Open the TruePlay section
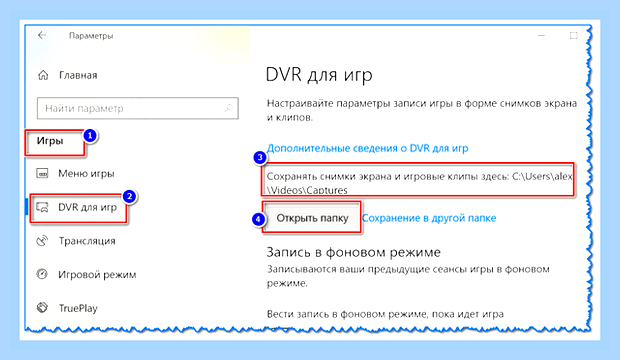Image resolution: width=620 pixels, height=360 pixels. click(78, 308)
